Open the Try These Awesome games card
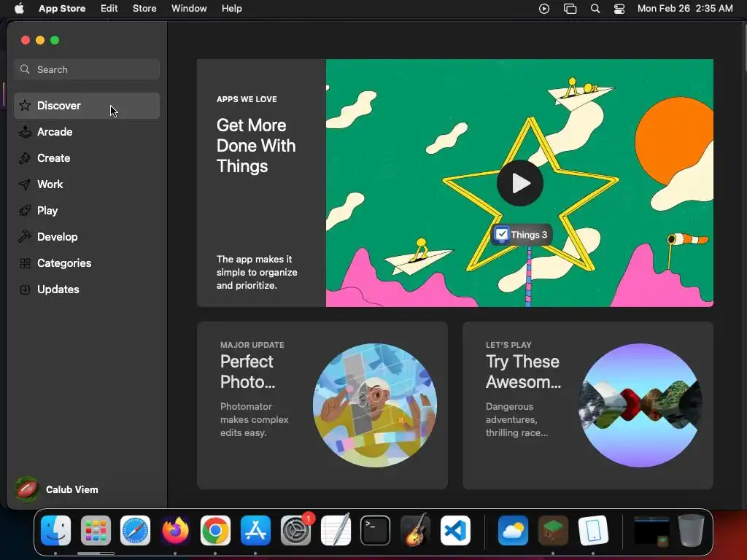Screen dimensions: 747x560 (588, 405)
